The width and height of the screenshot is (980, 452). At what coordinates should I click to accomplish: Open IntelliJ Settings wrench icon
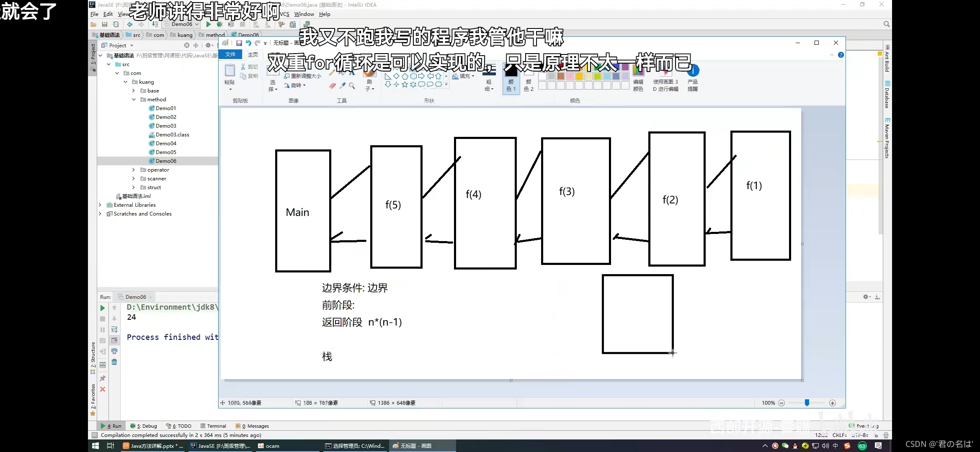coord(281,24)
